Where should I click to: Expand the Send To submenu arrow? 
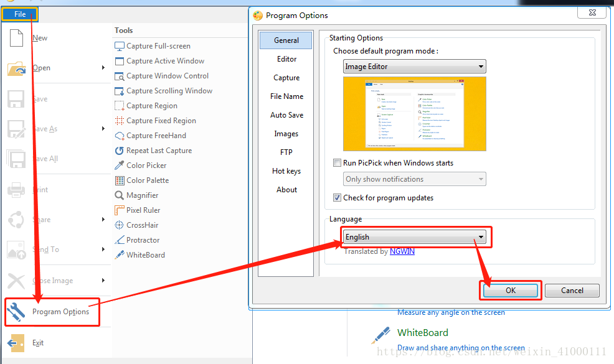click(103, 250)
